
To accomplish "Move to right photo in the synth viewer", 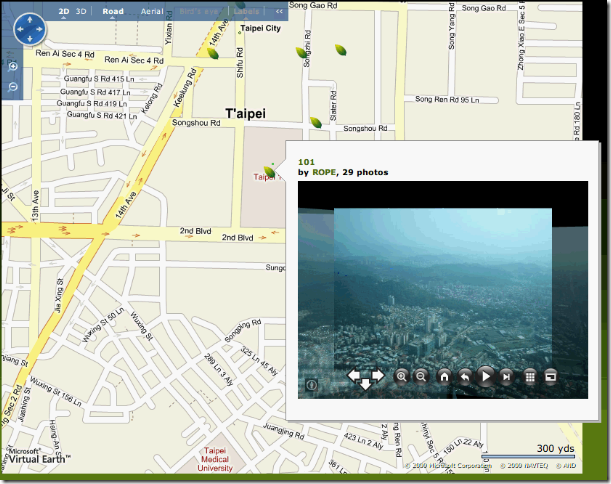I will click(x=377, y=376).
